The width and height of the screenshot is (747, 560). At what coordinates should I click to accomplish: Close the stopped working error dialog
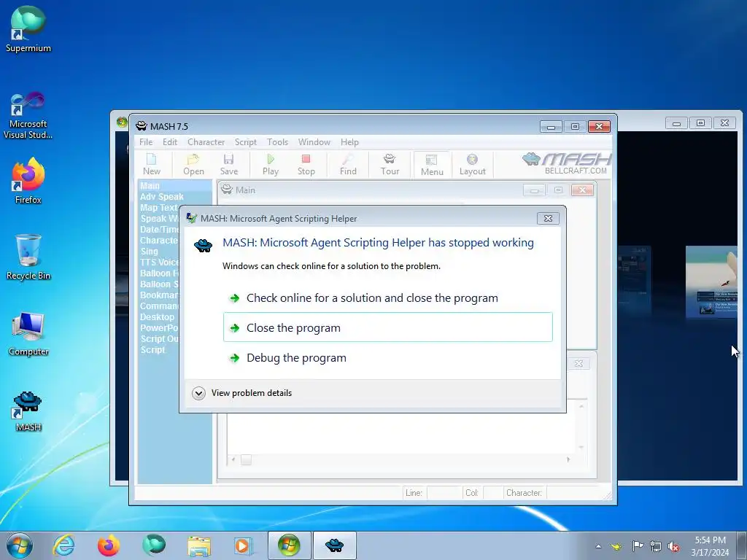point(548,218)
